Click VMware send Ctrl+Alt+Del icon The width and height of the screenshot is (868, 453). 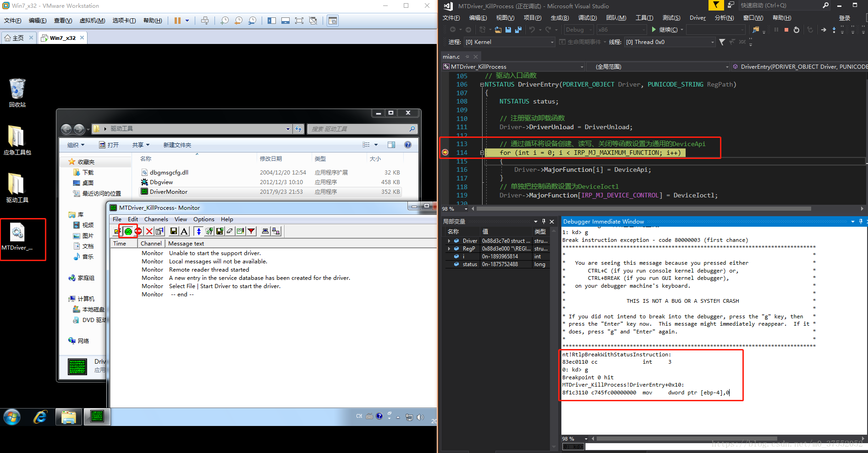click(x=205, y=21)
